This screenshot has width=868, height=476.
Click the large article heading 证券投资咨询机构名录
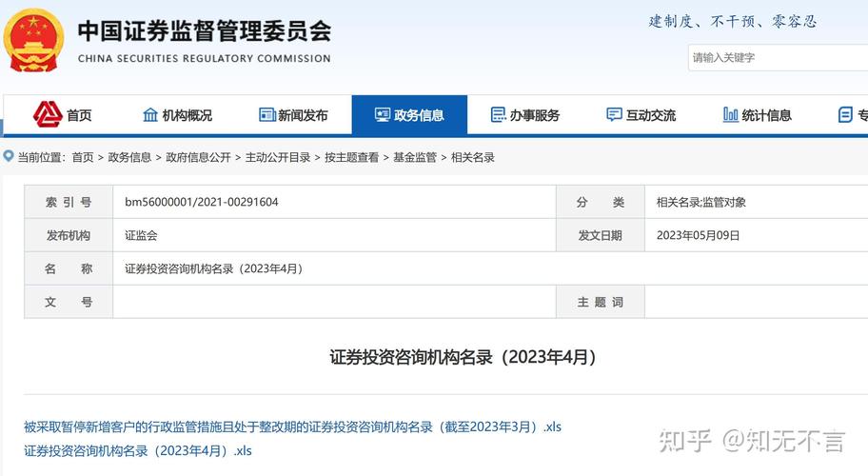point(463,357)
